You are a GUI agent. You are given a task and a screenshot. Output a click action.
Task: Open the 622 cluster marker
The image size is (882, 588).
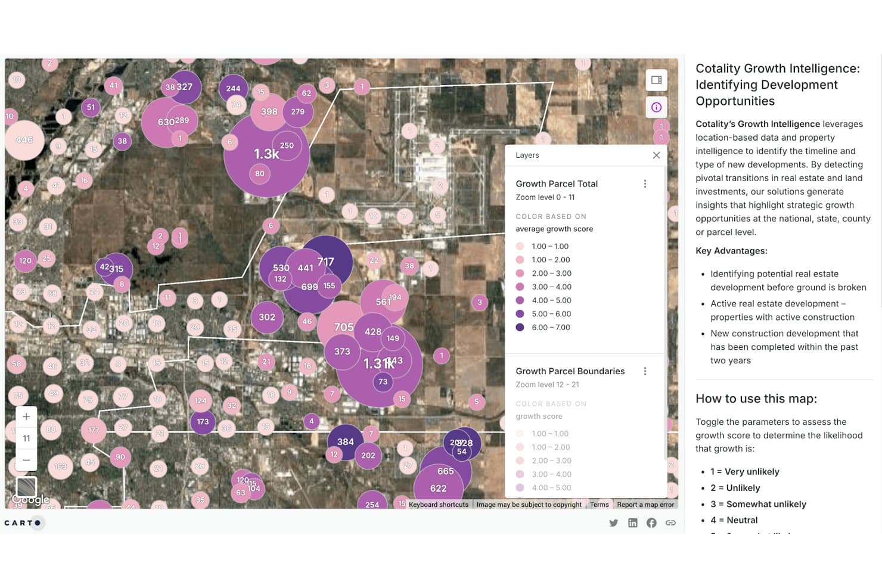point(438,489)
